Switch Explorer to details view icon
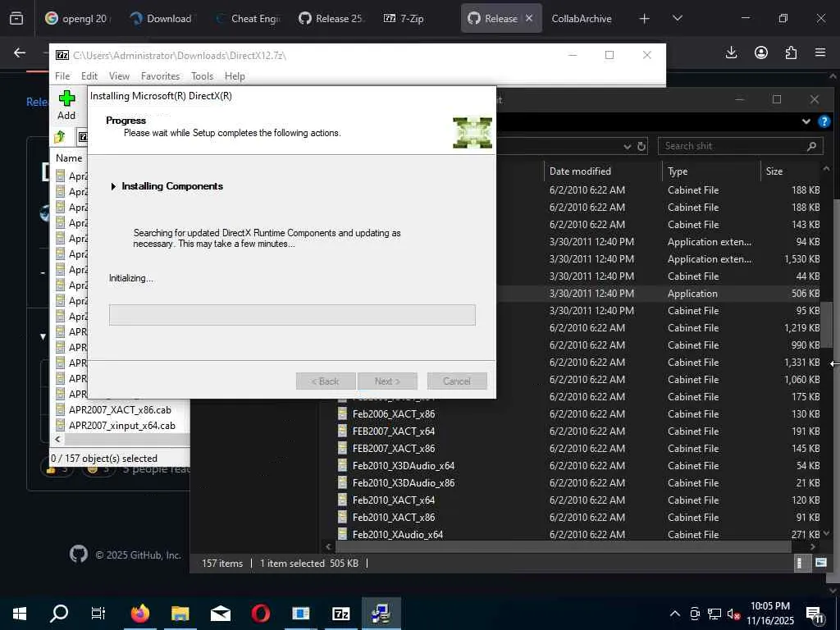Viewport: 840px width, 630px height. point(799,563)
